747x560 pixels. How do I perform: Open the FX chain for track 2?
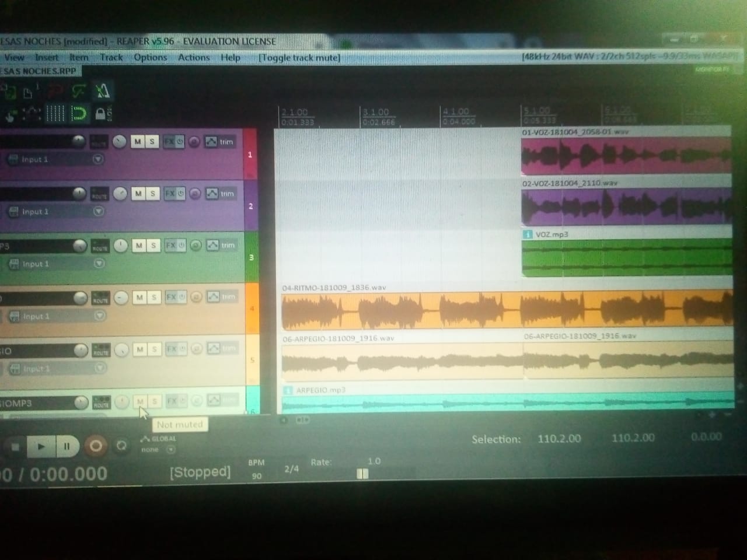170,194
